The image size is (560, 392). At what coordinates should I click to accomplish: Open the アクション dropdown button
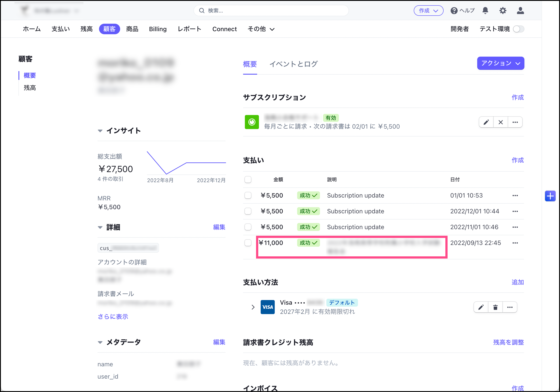tap(500, 63)
